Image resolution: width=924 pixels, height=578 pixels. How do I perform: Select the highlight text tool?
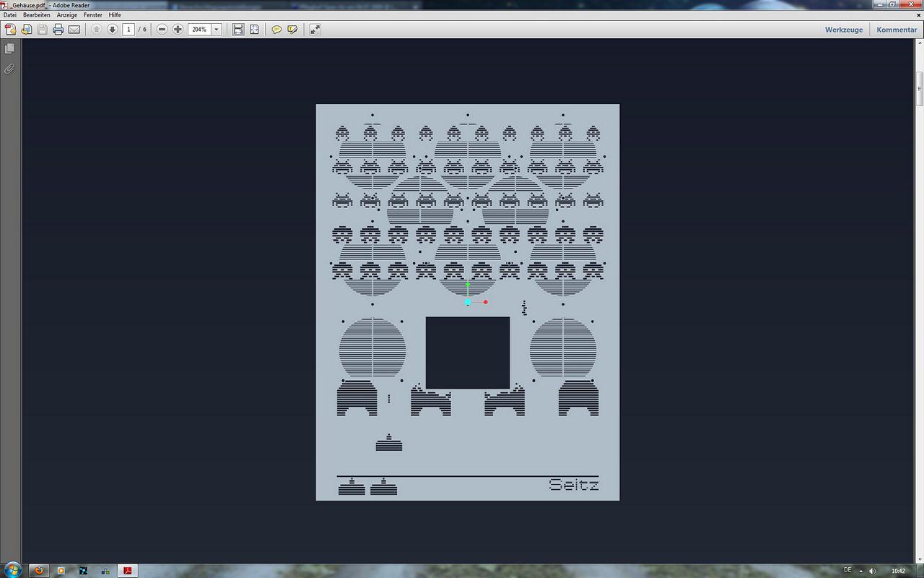pyautogui.click(x=292, y=30)
